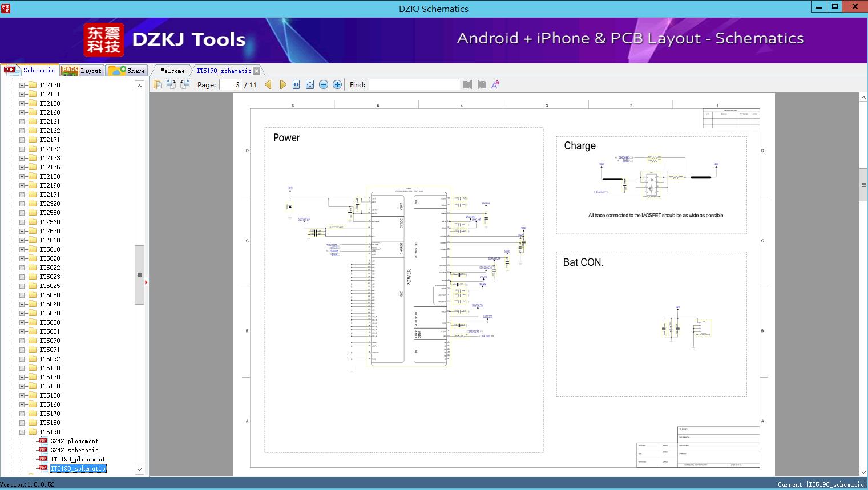Open the G242 schematic file
Image resolution: width=868 pixels, height=490 pixels.
coord(74,450)
